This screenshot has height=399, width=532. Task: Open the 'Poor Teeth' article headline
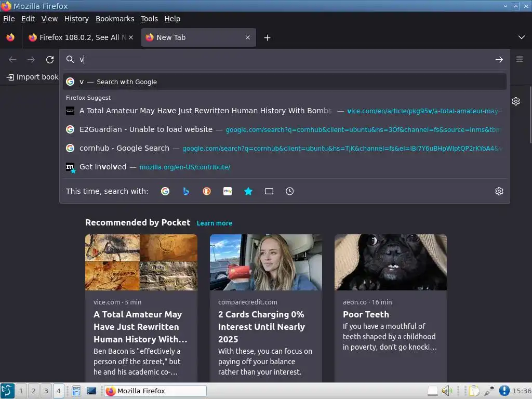click(366, 314)
